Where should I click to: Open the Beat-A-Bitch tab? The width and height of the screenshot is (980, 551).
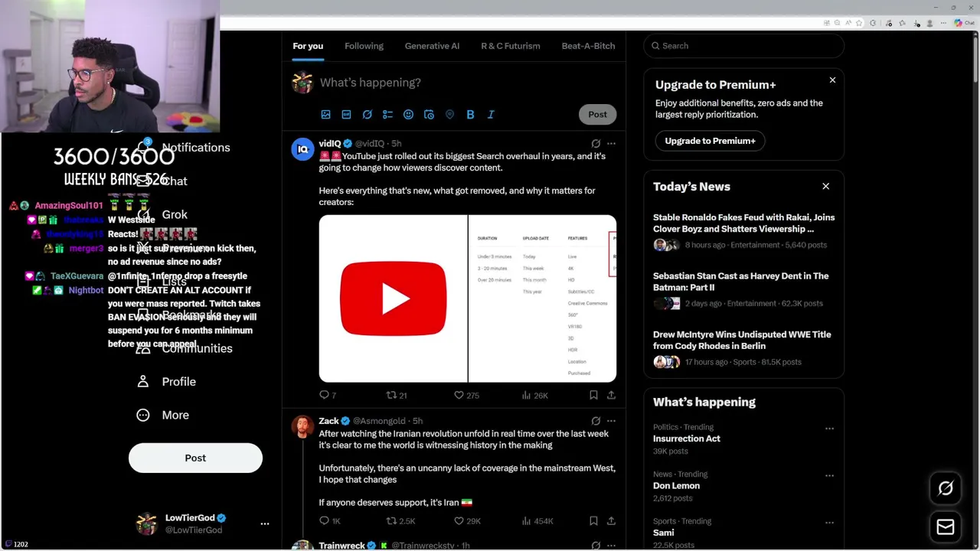coord(588,46)
